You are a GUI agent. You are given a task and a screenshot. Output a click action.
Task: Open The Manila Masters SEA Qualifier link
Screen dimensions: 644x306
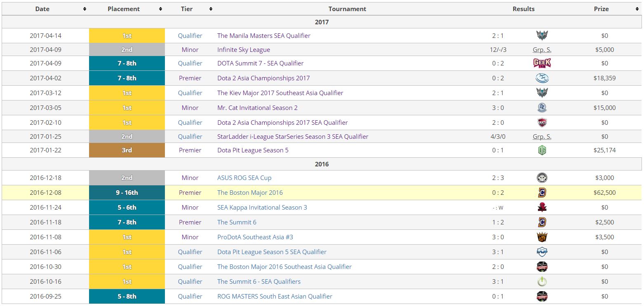click(x=263, y=36)
